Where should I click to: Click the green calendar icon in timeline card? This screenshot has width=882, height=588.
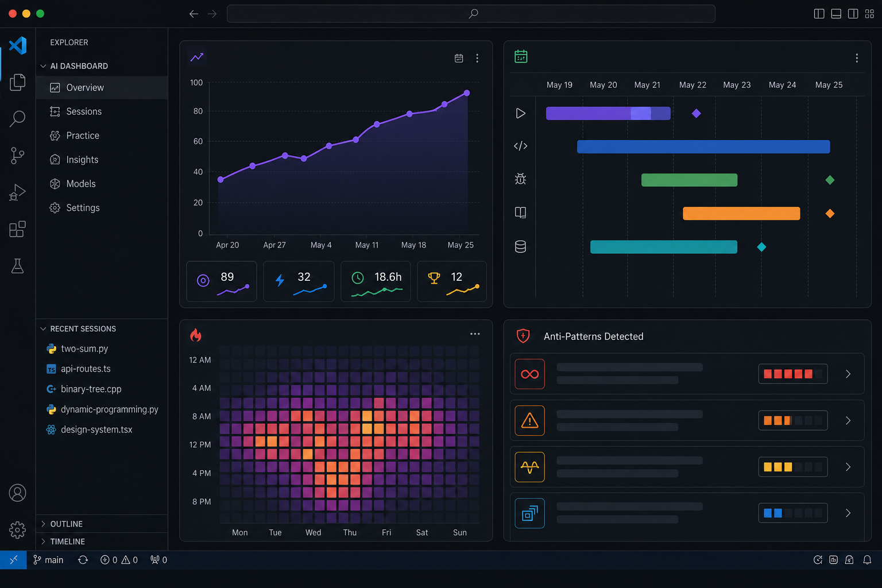(521, 56)
